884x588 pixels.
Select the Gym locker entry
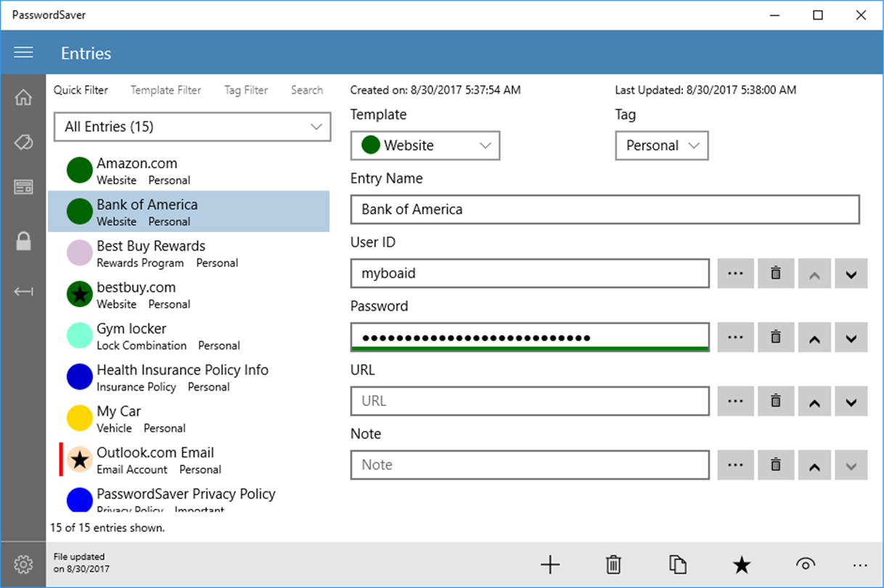(189, 336)
